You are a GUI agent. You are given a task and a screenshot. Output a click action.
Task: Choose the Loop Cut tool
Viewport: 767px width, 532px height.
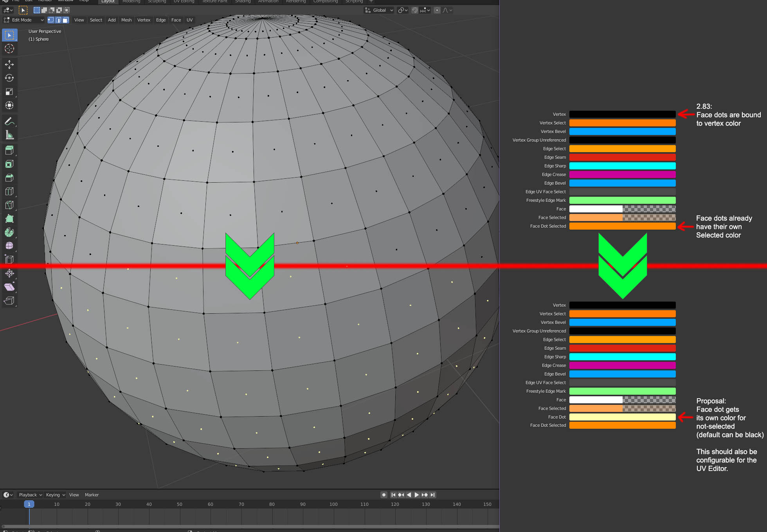(x=9, y=191)
